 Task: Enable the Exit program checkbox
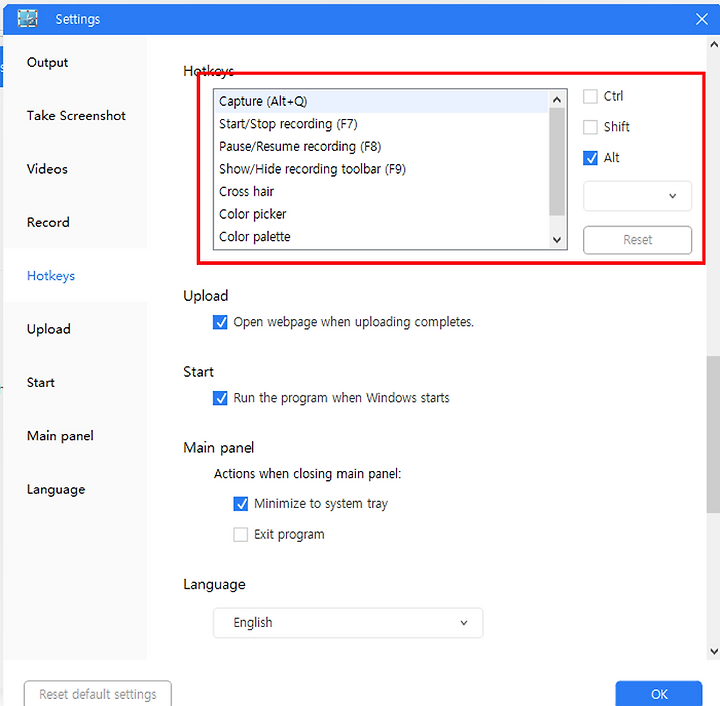coord(241,534)
